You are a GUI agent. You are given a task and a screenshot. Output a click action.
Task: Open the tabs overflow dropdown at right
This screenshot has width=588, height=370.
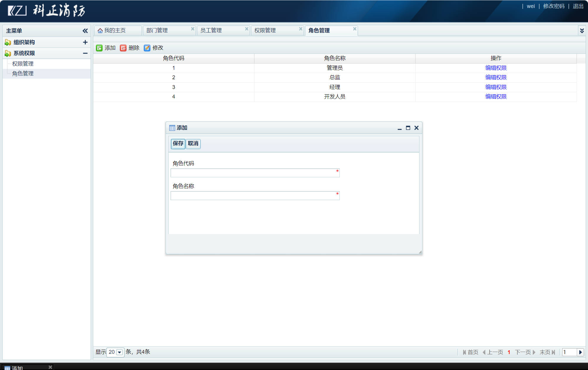pos(582,31)
